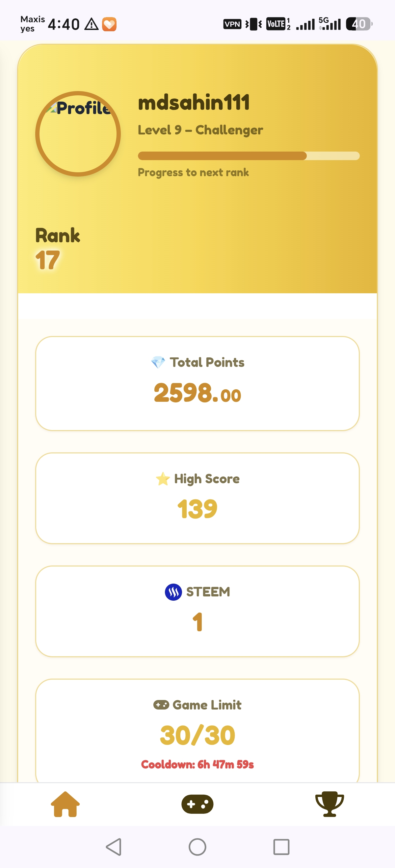Tap the Total Points 2598.00 card

tap(197, 383)
